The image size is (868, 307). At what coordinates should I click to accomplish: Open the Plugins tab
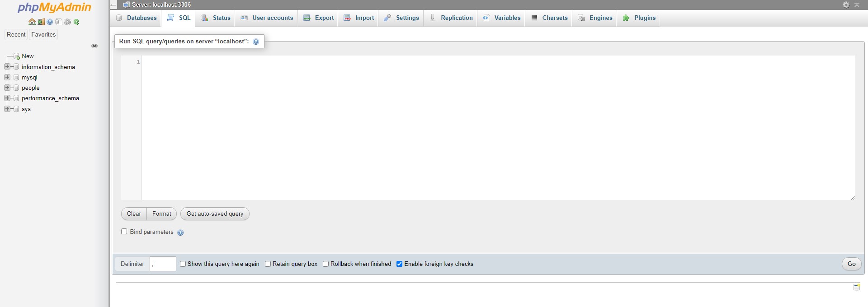pos(639,18)
